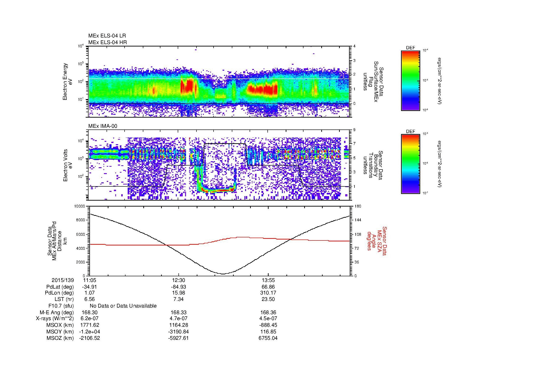Image resolution: width=555 pixels, height=392 pixels.
Task: Click the '12:30' time tick label
Action: tap(179, 280)
